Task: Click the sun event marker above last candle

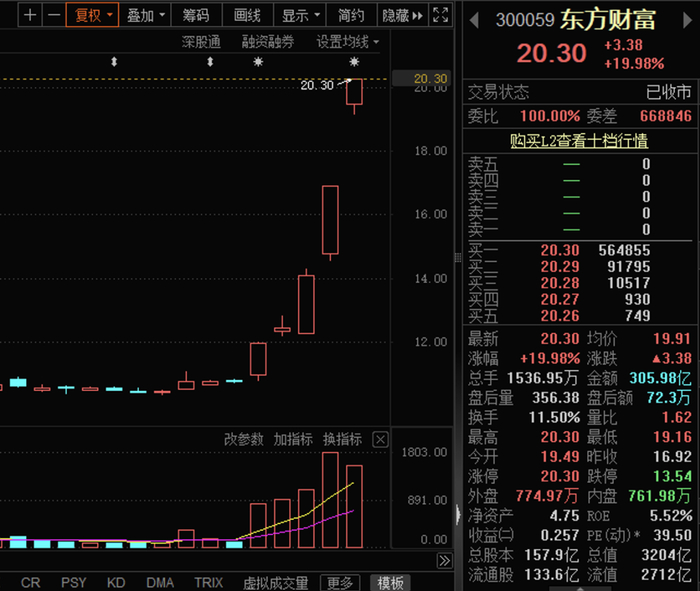Action: click(354, 62)
